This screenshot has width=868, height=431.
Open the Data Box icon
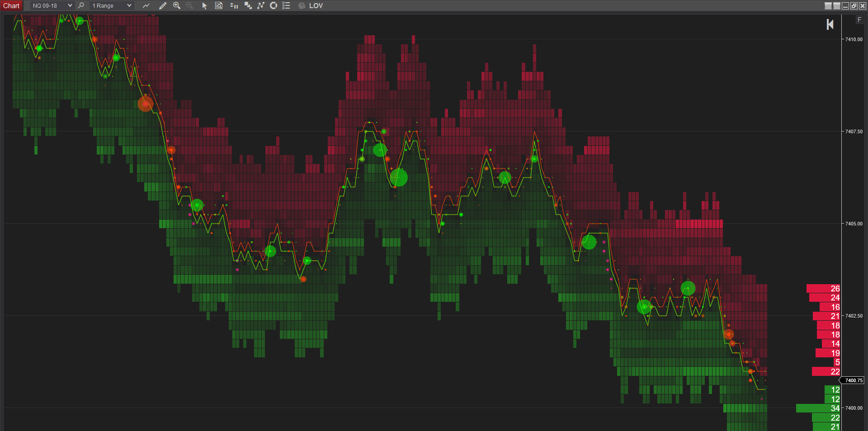[219, 5]
